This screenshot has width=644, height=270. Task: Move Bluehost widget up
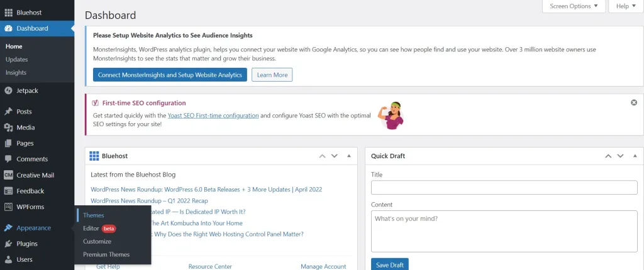[x=323, y=156]
